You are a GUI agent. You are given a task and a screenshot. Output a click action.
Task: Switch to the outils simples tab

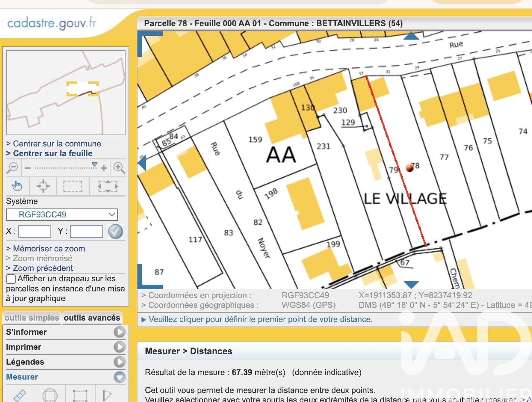pyautogui.click(x=32, y=318)
